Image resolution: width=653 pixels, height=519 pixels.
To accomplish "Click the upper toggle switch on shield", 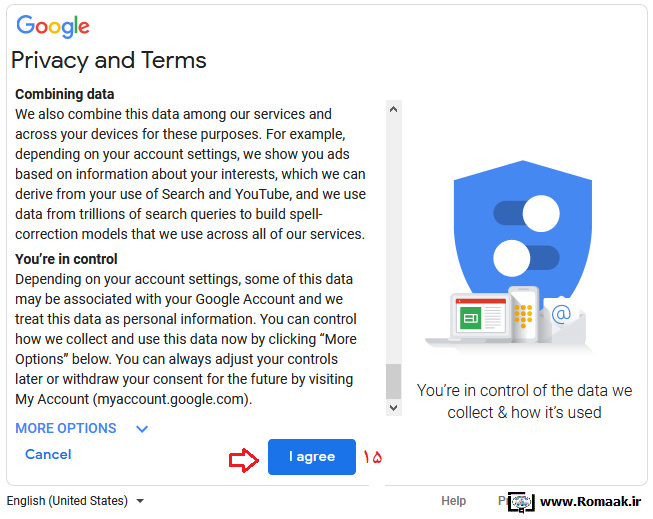I will coord(526,213).
